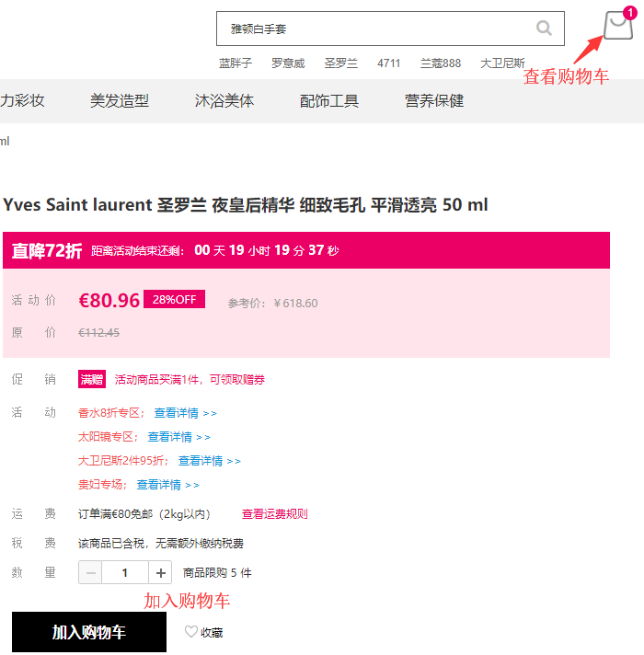Viewport: 644px width, 655px height.
Task: Click the black 加入购物车 button
Action: [89, 632]
